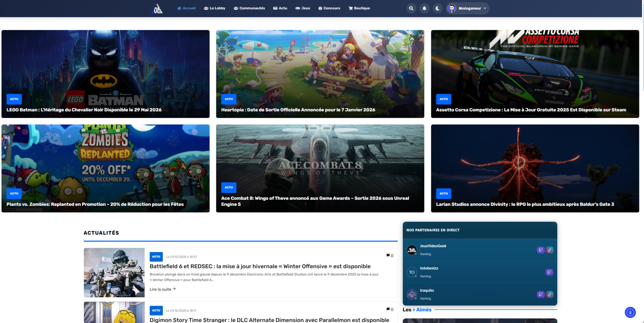Screen dimensions: 644x323
Task: Click the JVG site logo
Action: tap(157, 9)
